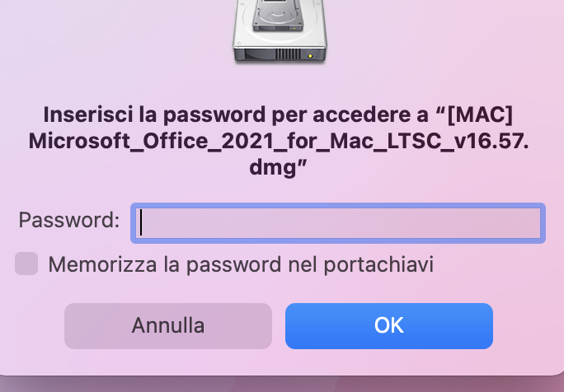Click the word 'portachiavi' beside checkbox
The width and height of the screenshot is (564, 392).
pyautogui.click(x=378, y=265)
